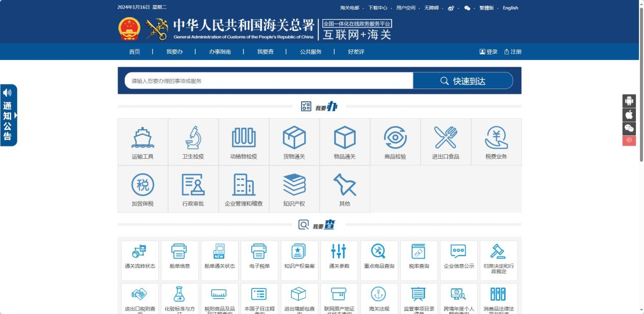Open the 重点商品查询 magnifier icon
The height and width of the screenshot is (314, 644).
pyautogui.click(x=378, y=251)
